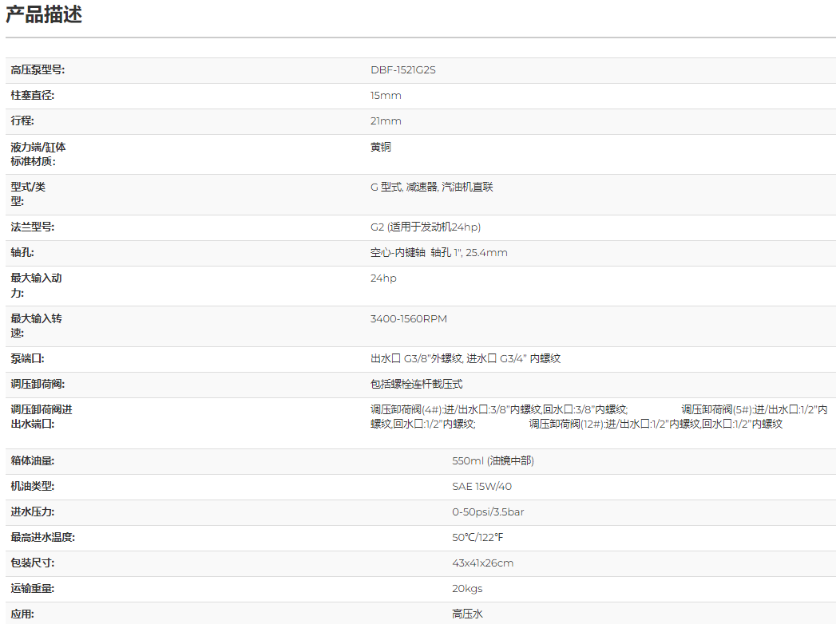This screenshot has width=840, height=624.
Task: Click the G 型式, 减速器, 汽油机直联 text
Action: click(x=431, y=187)
